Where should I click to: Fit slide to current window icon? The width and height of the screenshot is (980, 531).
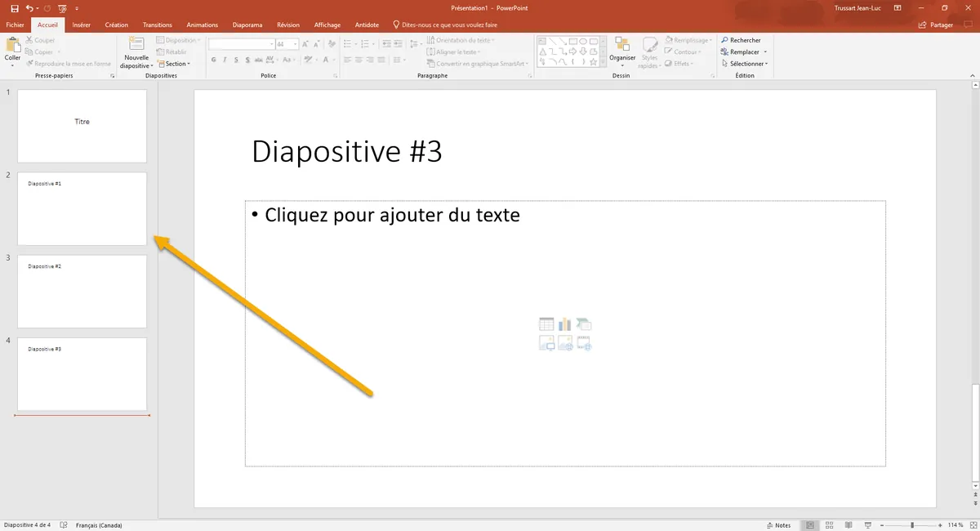coord(973,524)
